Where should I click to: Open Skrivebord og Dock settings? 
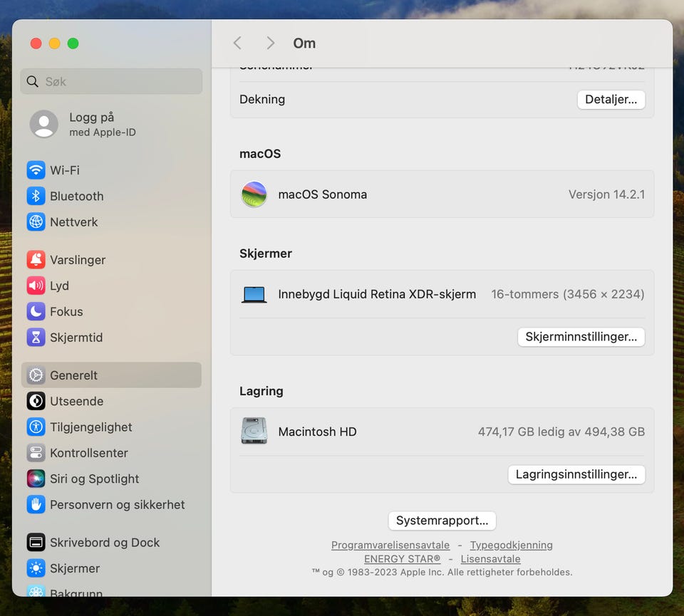[104, 543]
